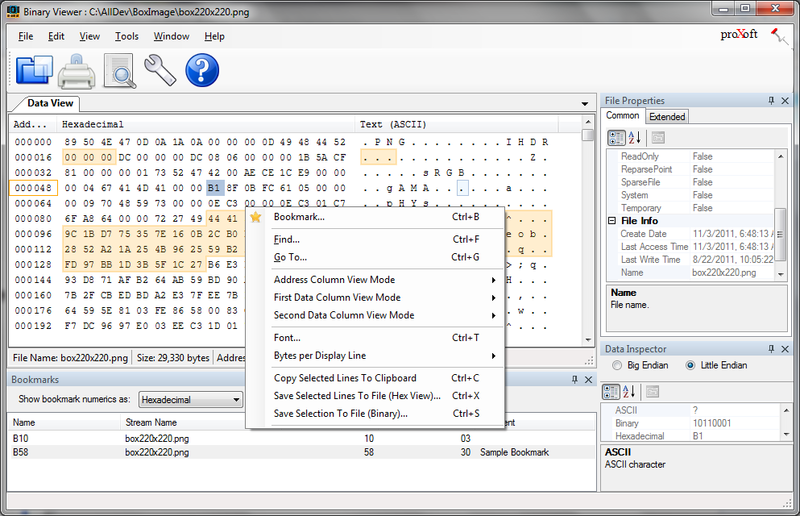Open the bookmark numerics Hexadecimal dropdown
This screenshot has height=516, width=800.
click(190, 399)
